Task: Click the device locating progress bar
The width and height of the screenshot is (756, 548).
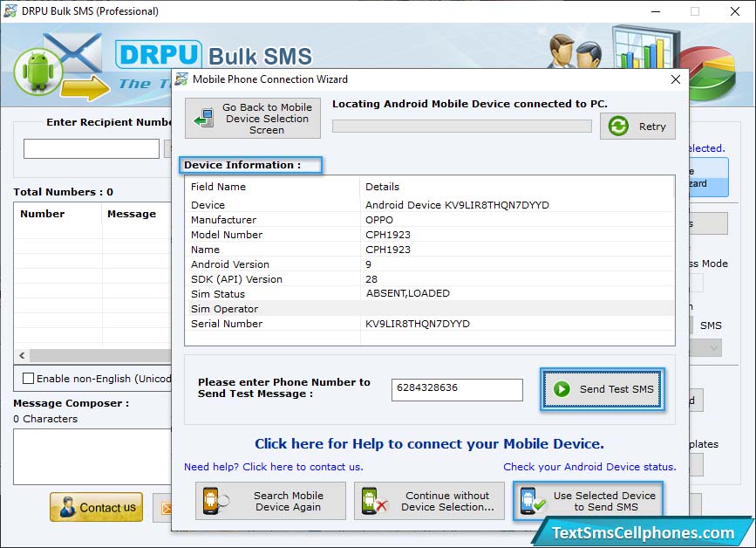Action: [462, 127]
